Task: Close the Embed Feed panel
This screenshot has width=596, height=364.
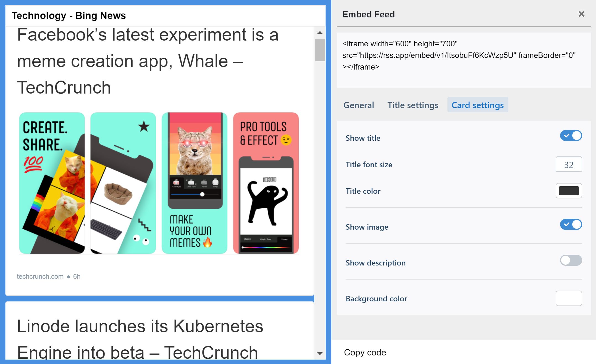Action: [x=581, y=14]
